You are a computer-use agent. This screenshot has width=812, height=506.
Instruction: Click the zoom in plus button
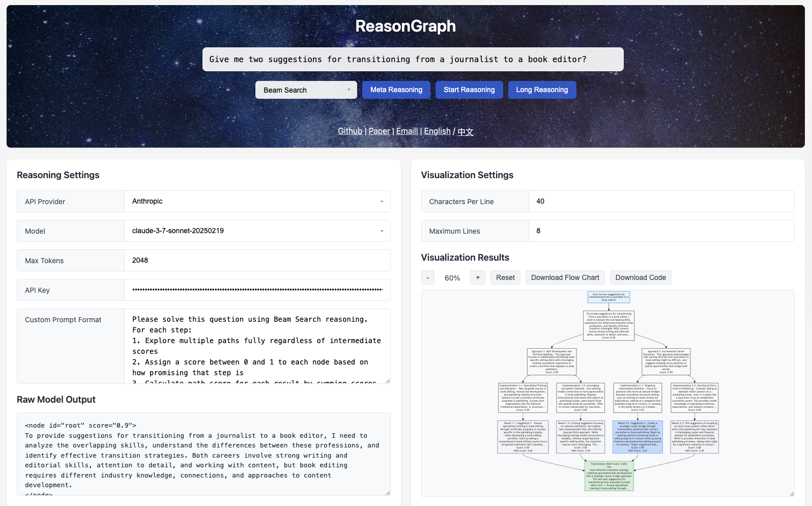point(477,277)
